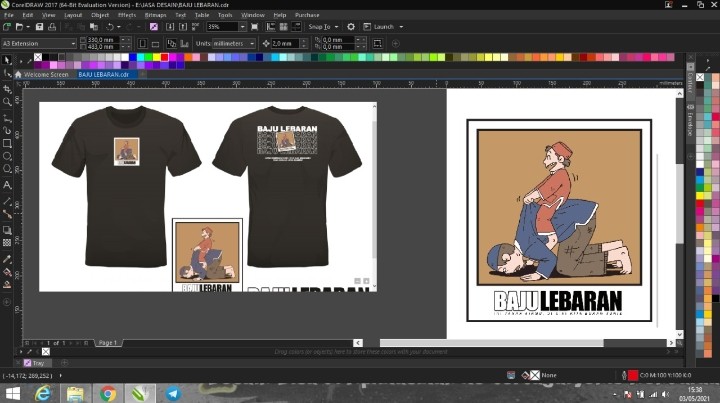This screenshot has width=720, height=403.
Task: Select the Connector tool
Action: [x=7, y=214]
